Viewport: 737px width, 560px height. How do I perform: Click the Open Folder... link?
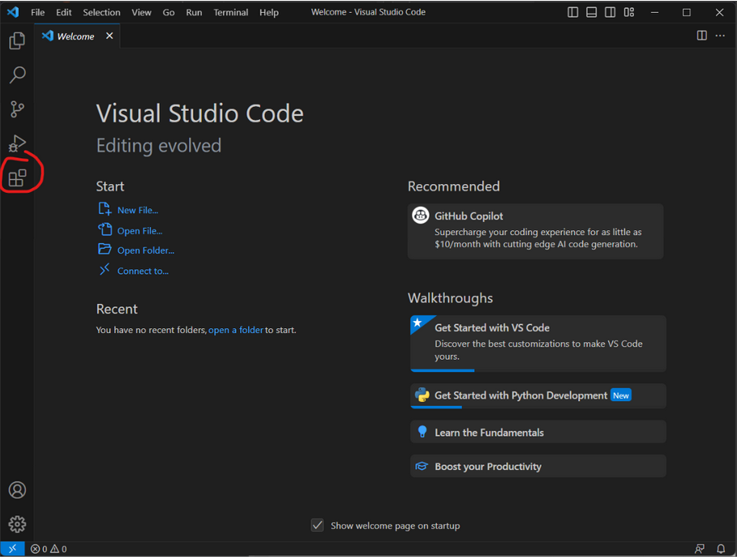tap(145, 250)
